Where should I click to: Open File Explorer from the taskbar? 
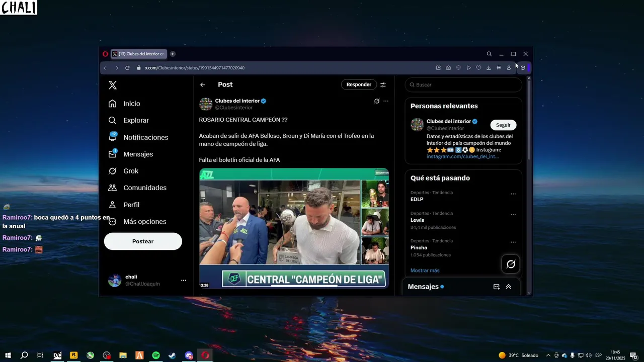123,355
